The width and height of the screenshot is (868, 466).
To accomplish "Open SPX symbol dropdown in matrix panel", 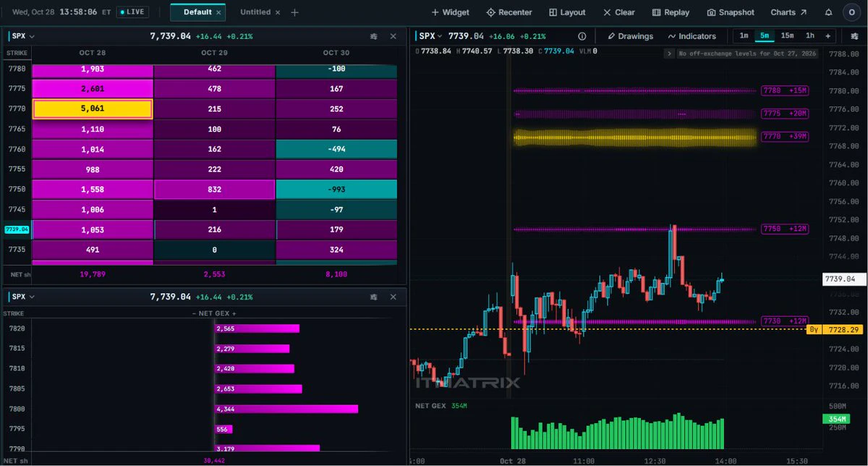I will coord(23,35).
